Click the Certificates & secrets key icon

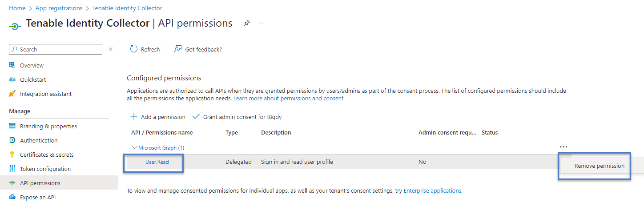(x=12, y=154)
